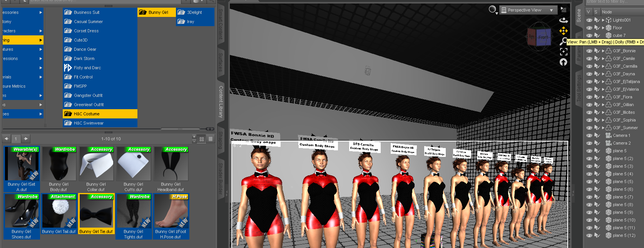Select the plane 5 (12) node
644x248 pixels.
pyautogui.click(x=624, y=235)
